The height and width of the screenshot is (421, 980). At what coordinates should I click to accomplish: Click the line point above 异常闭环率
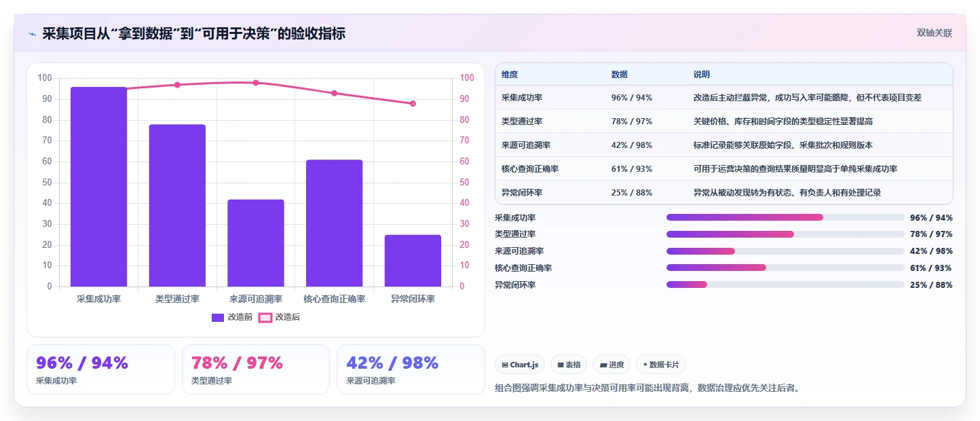point(413,103)
